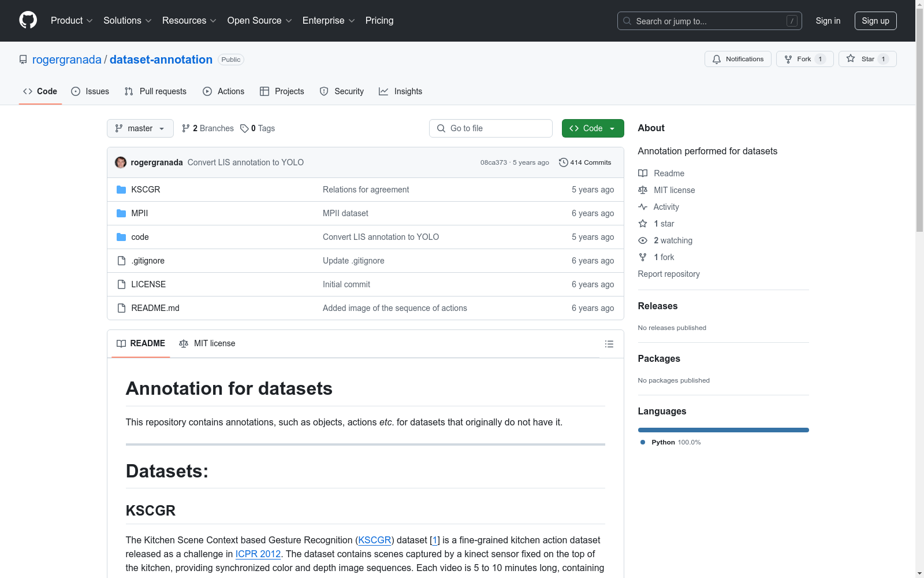Click the Python blue language dot
This screenshot has height=578, width=924.
point(643,442)
